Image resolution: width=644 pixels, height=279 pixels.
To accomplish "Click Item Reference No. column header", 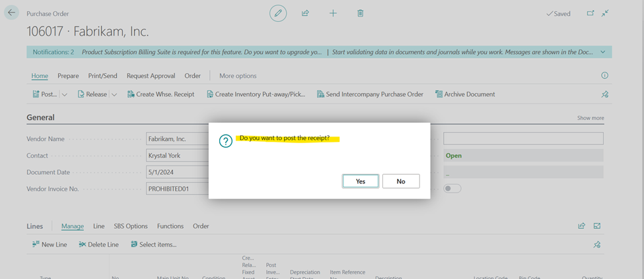I will 347,275.
